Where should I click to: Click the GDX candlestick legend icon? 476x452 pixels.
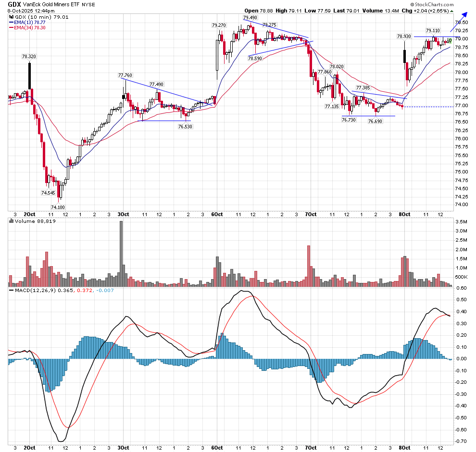pyautogui.click(x=12, y=17)
